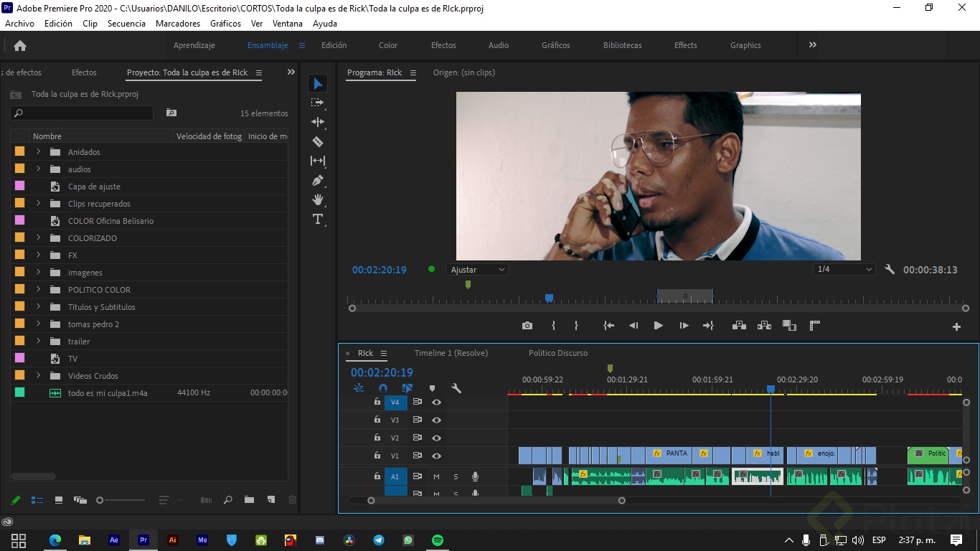The height and width of the screenshot is (551, 980).
Task: Toggle lock on V4 track
Action: click(377, 402)
